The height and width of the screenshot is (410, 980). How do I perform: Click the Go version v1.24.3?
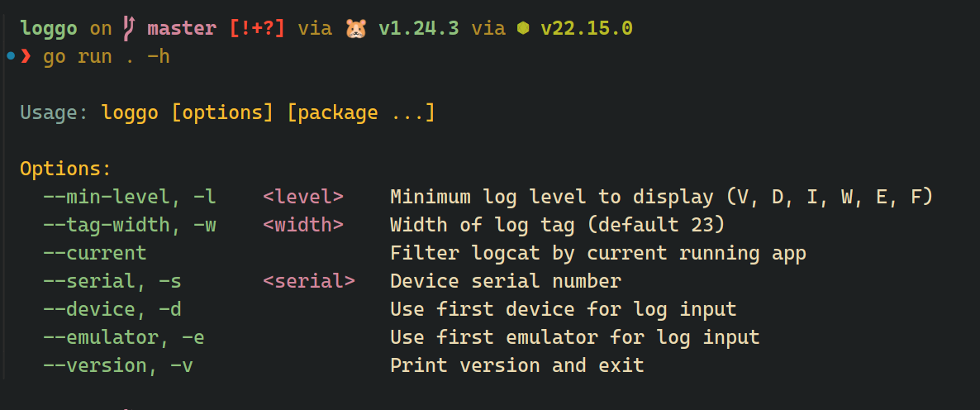click(420, 28)
